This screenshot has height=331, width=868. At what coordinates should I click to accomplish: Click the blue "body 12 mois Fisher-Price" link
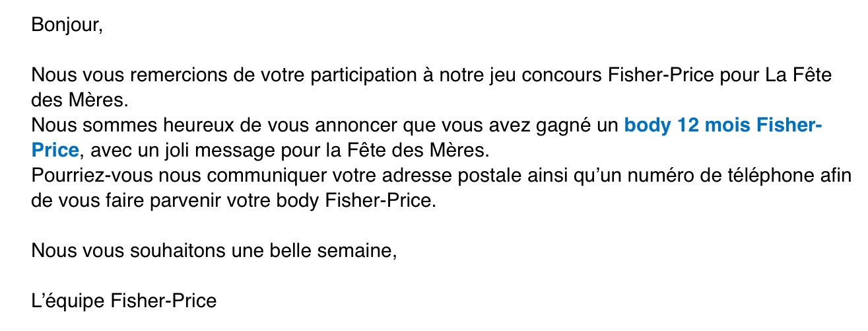[x=723, y=126]
